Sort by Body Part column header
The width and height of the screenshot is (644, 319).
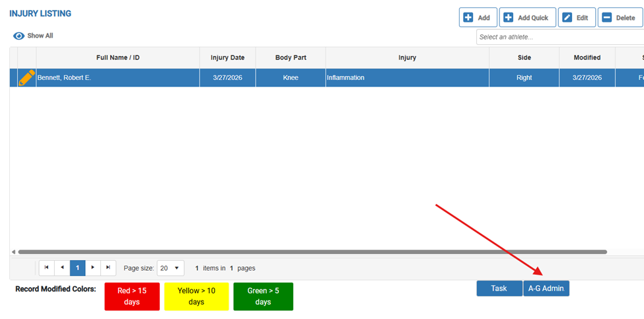click(x=291, y=57)
